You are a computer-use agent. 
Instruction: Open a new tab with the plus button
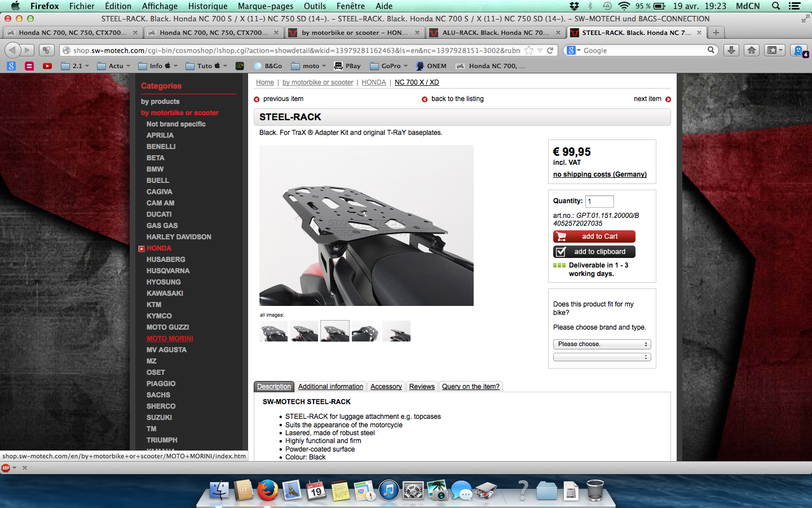point(716,33)
